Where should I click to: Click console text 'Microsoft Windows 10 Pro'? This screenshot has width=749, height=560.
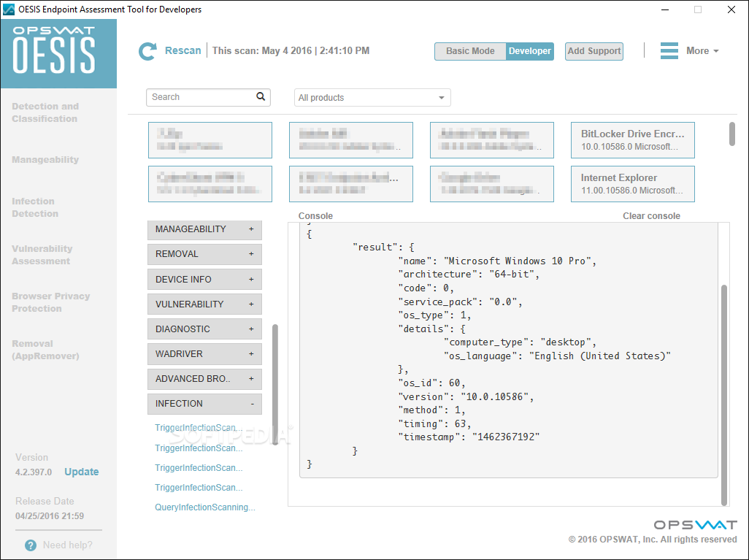pyautogui.click(x=517, y=261)
